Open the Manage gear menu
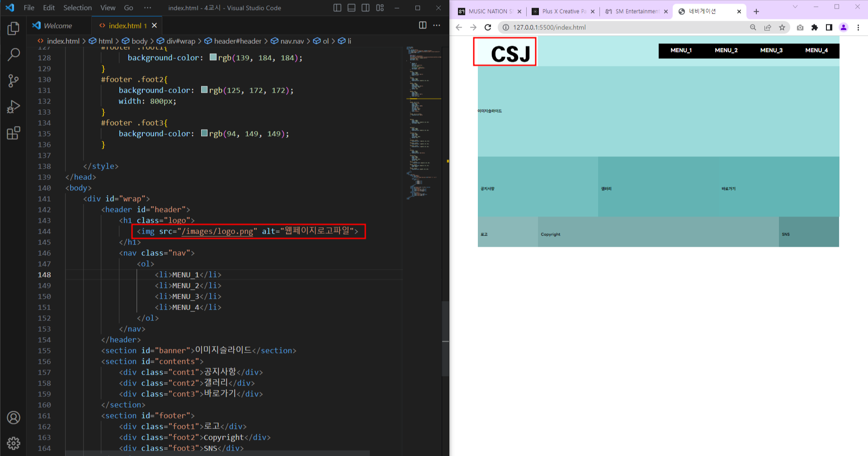Screen dimensions: 868x456 click(14, 443)
